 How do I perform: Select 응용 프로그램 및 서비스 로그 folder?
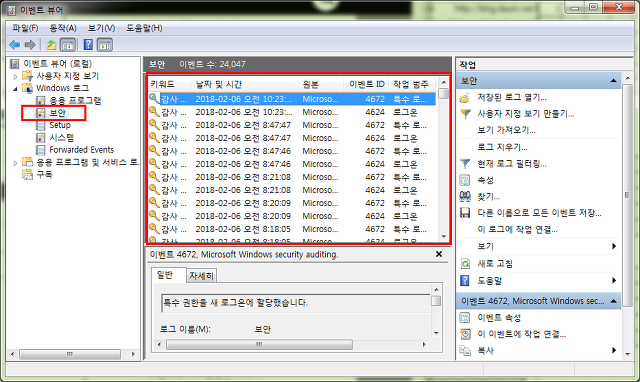tap(87, 162)
